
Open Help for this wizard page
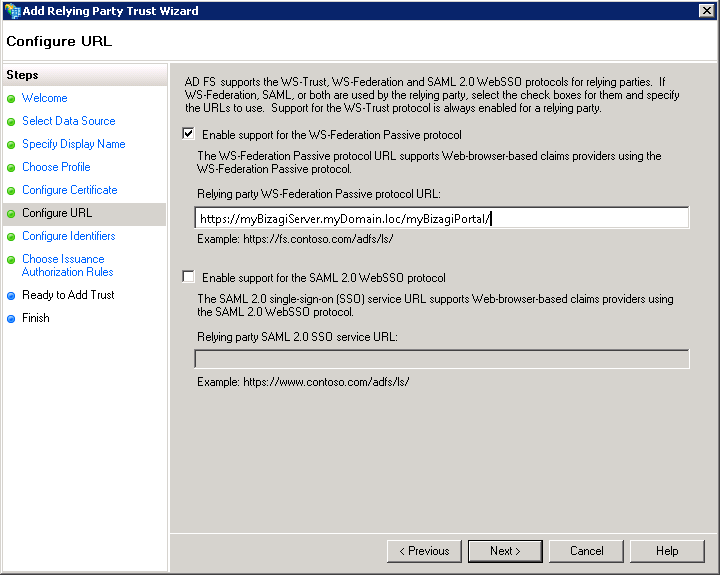pyautogui.click(x=667, y=551)
